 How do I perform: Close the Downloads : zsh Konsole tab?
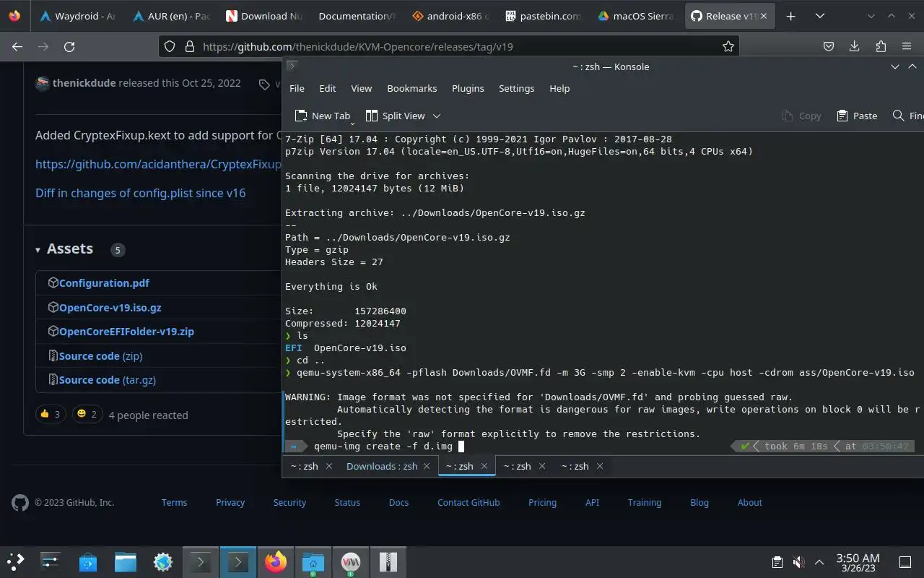pos(428,466)
